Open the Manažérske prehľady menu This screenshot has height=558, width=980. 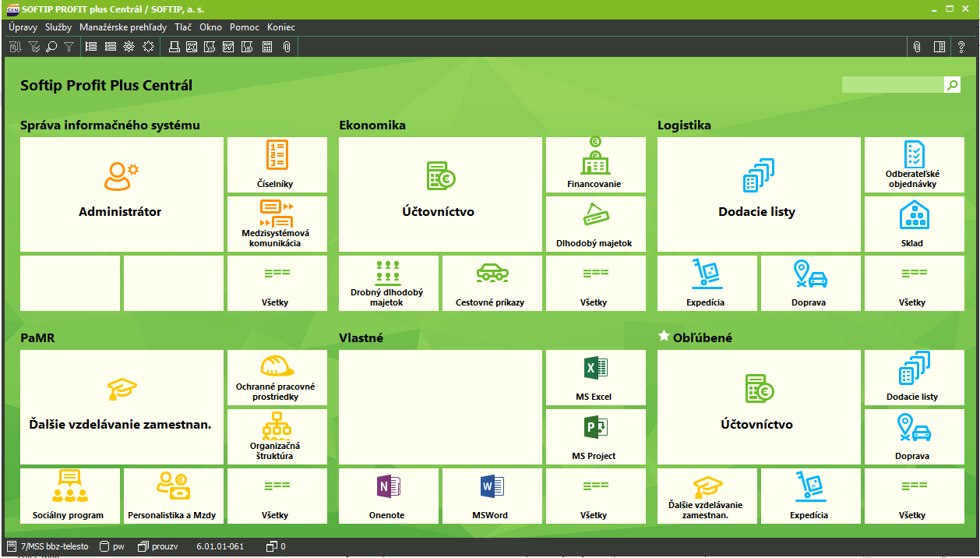point(123,27)
